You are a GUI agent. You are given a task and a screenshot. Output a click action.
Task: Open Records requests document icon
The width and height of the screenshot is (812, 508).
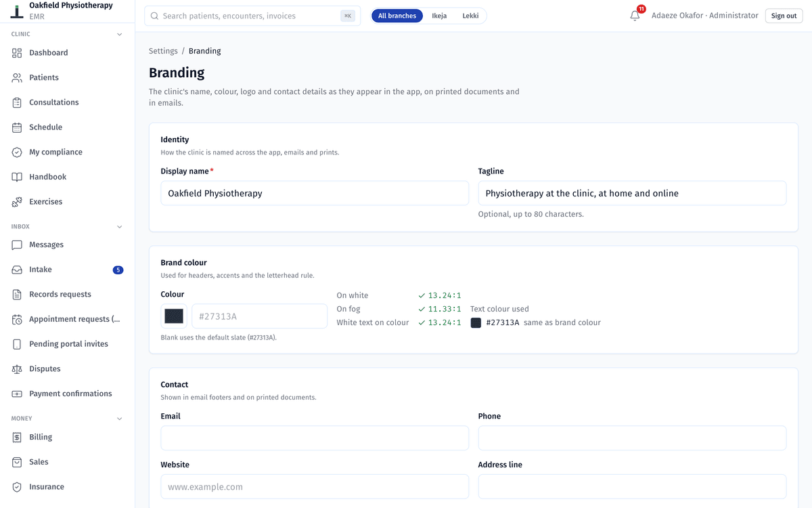pos(17,295)
